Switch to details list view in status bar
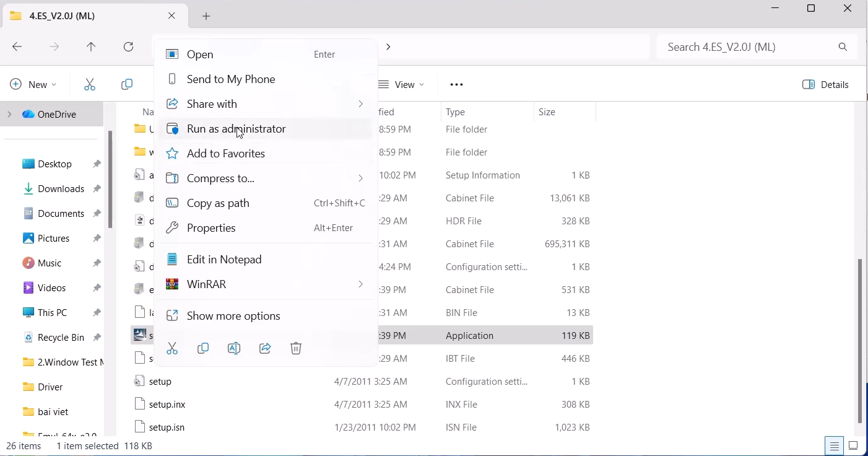This screenshot has height=456, width=868. click(x=835, y=445)
